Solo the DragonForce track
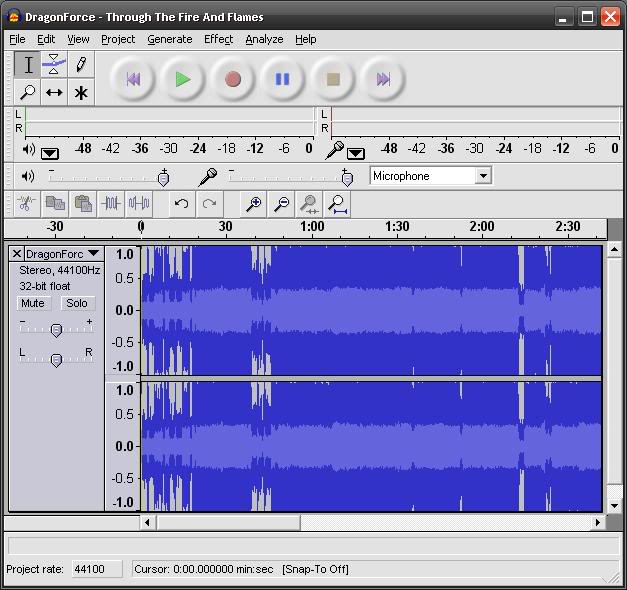Screen dimensions: 627x590 (x=77, y=303)
